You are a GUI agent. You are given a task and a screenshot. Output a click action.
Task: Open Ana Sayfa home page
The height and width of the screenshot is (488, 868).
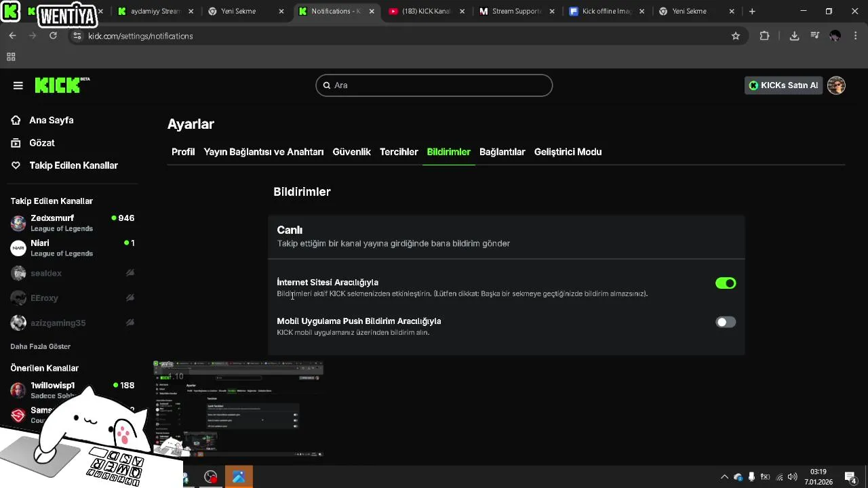click(x=51, y=120)
